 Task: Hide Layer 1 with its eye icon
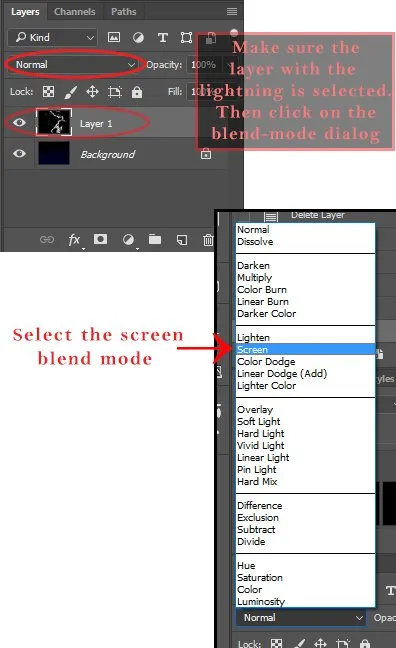[19, 123]
